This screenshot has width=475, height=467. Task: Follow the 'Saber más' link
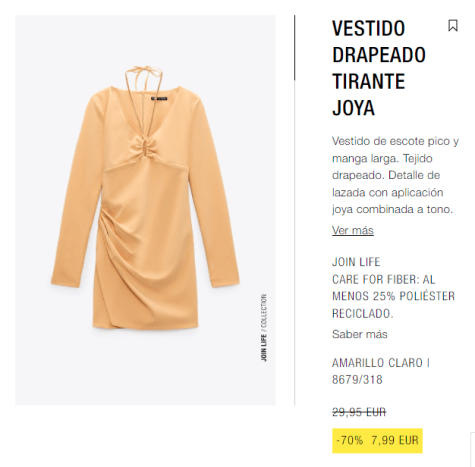click(x=360, y=334)
